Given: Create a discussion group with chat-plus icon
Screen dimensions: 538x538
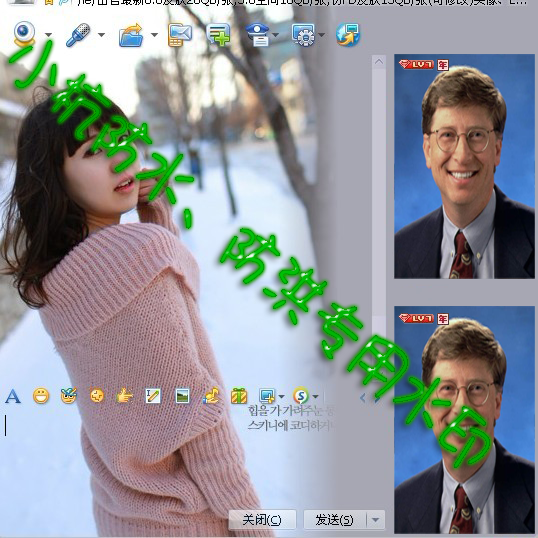Looking at the screenshot, I should pos(219,34).
